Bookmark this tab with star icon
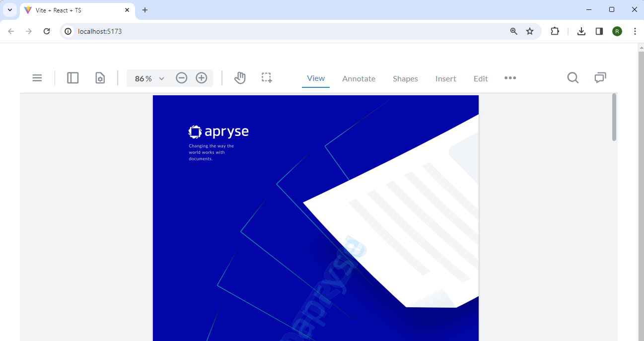 pyautogui.click(x=530, y=31)
